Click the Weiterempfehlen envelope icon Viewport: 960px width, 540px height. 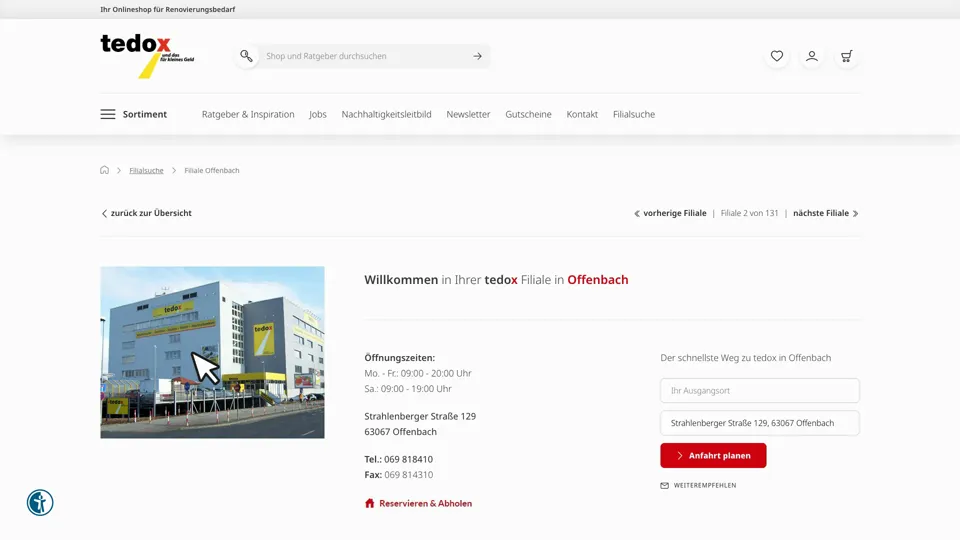[x=664, y=486]
